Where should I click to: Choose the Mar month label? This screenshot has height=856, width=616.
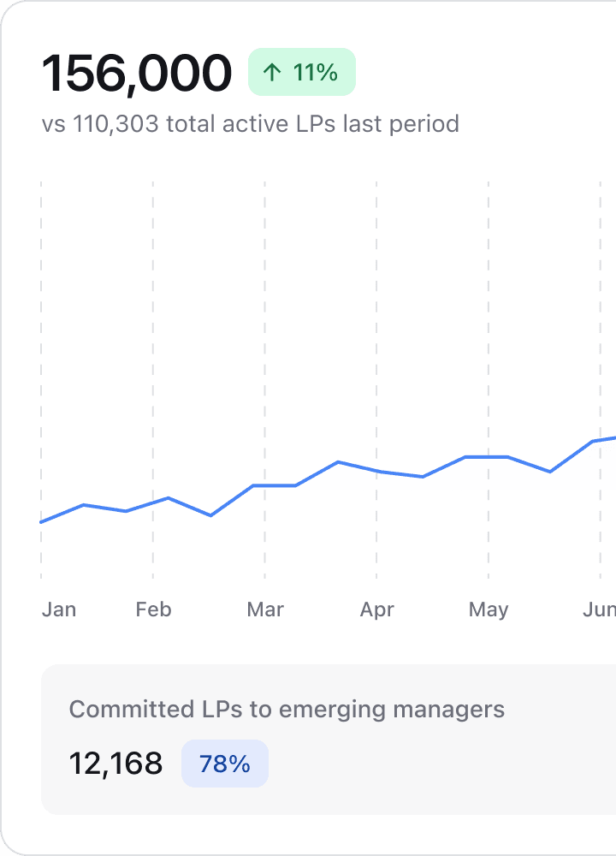265,609
